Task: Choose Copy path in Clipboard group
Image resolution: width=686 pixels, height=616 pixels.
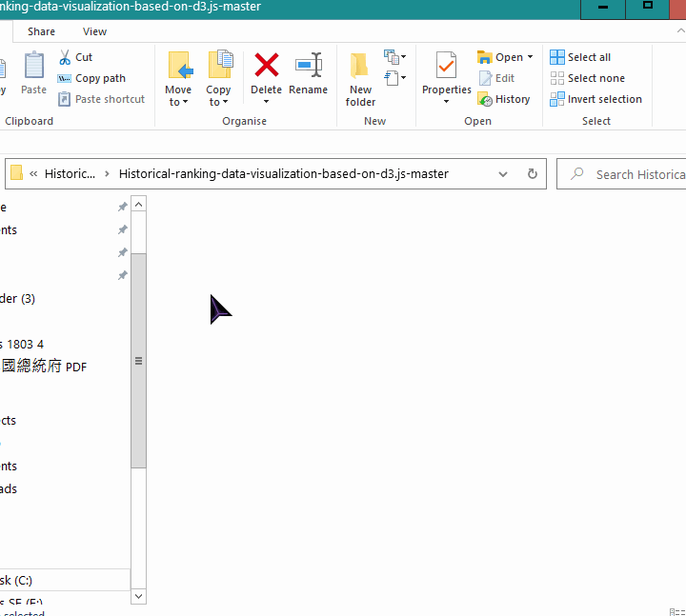Action: (x=91, y=78)
